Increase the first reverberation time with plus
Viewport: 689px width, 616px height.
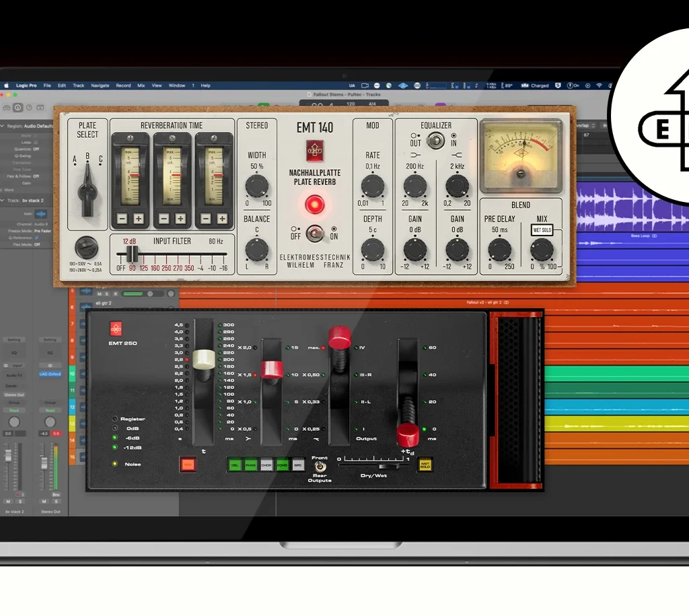[x=139, y=219]
